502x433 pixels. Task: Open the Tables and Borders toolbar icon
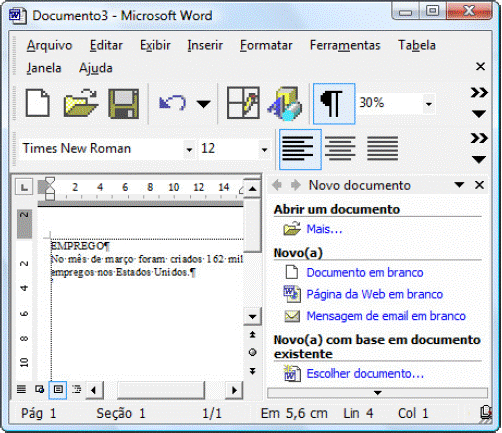(x=243, y=103)
